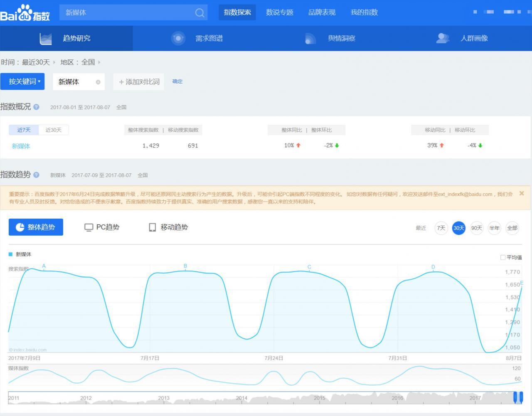
Task: Click the 整体趋势 pie icon
Action: pos(20,227)
